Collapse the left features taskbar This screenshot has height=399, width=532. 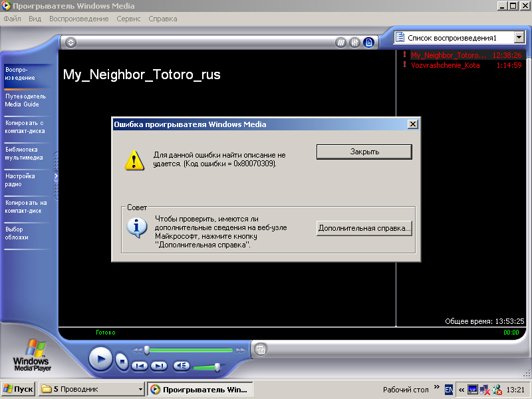[56, 176]
